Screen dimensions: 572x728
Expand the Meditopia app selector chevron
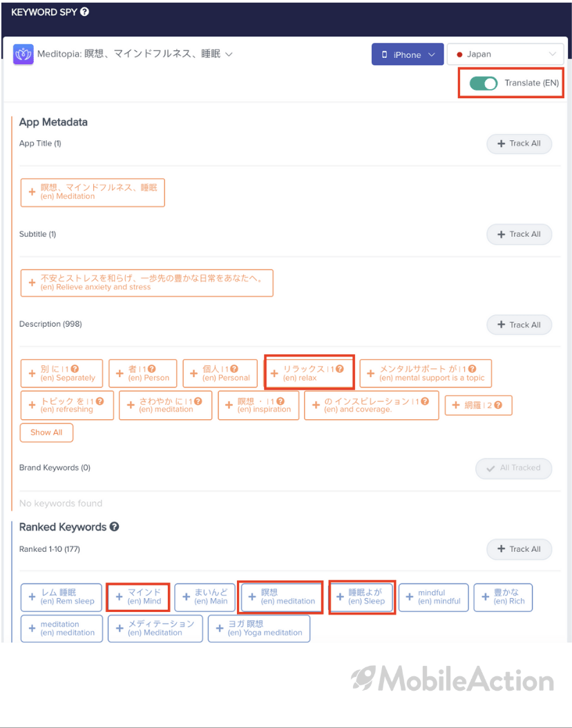229,55
